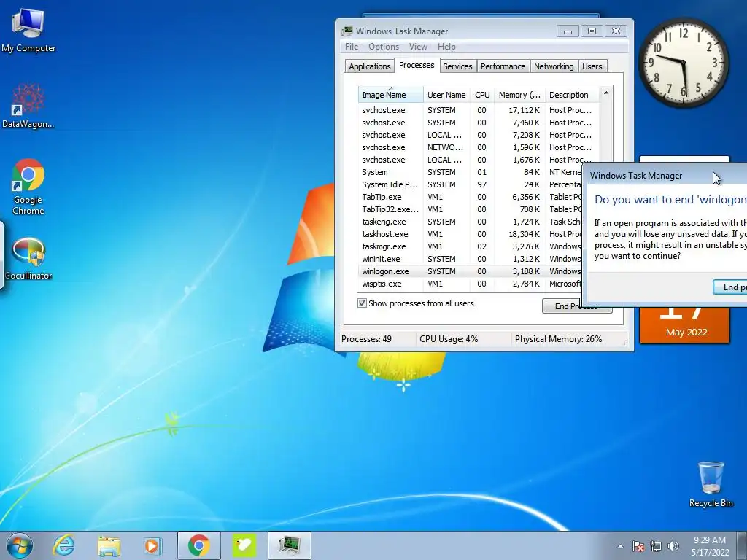
Task: Show hidden tray icons arrow
Action: pos(620,546)
